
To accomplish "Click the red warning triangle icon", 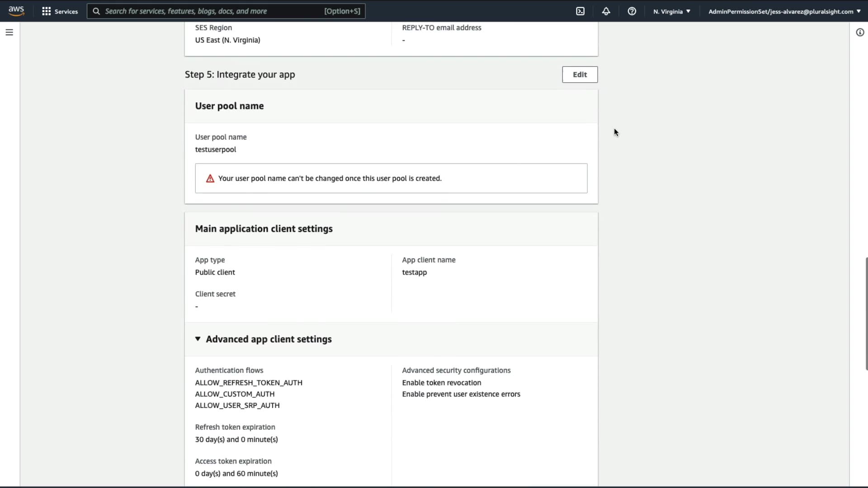I will [x=210, y=178].
